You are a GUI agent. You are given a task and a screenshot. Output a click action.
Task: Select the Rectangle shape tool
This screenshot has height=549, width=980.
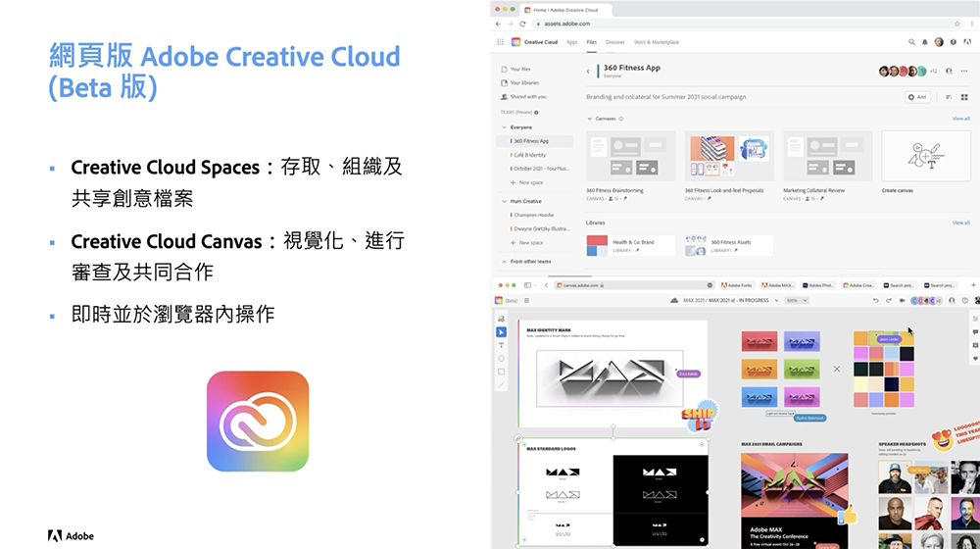pyautogui.click(x=501, y=372)
